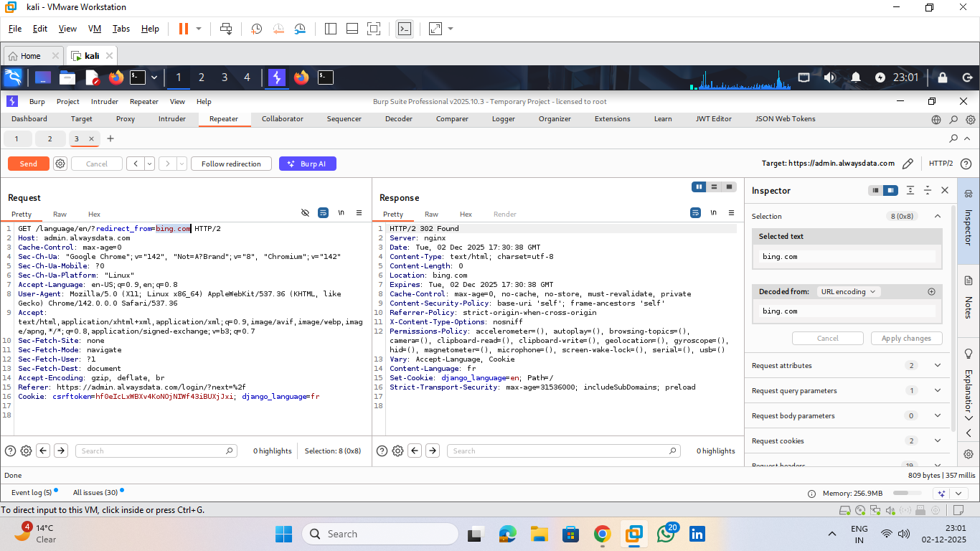The width and height of the screenshot is (980, 551).
Task: Go to previous request history item
Action: [136, 164]
